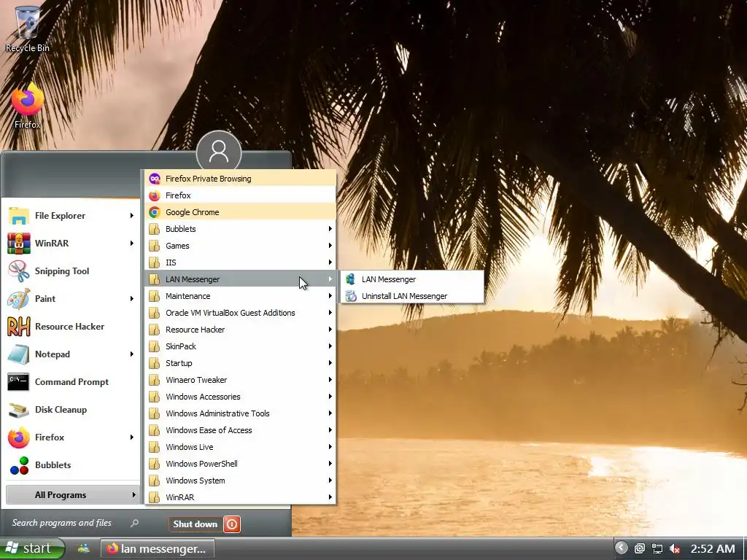Open File Explorer icon in start menu
The image size is (747, 560).
click(x=18, y=216)
